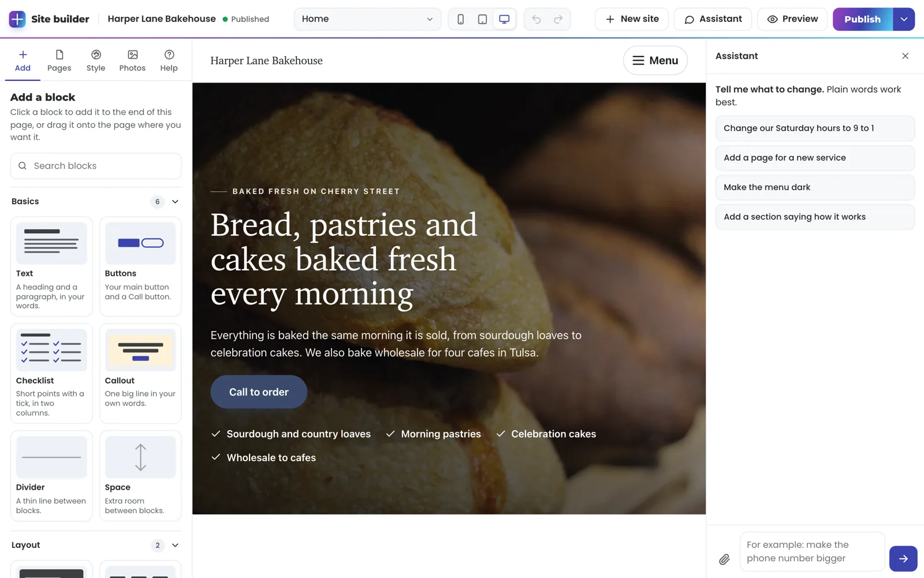Choose 'Add a page for a new service'
924x578 pixels.
click(x=815, y=158)
